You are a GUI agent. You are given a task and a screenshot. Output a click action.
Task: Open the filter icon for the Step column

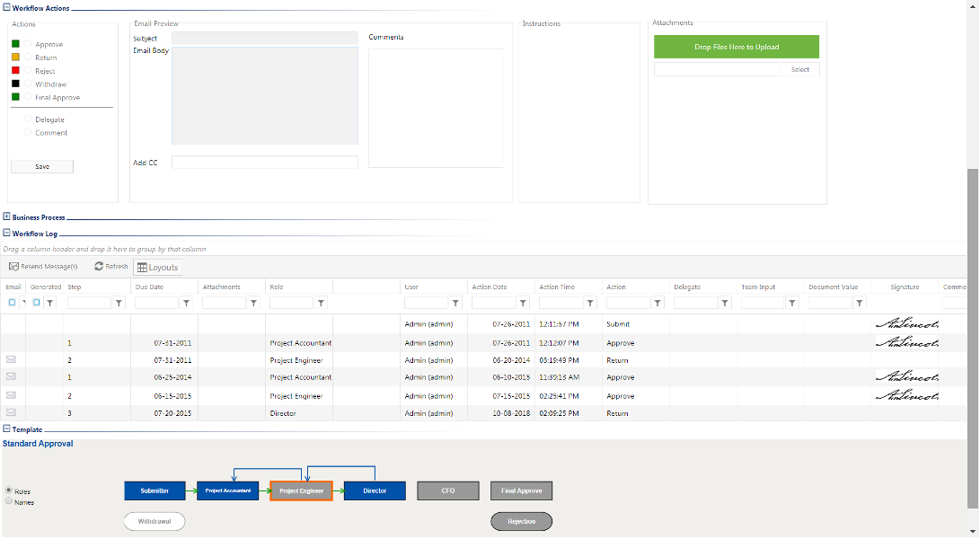[119, 304]
